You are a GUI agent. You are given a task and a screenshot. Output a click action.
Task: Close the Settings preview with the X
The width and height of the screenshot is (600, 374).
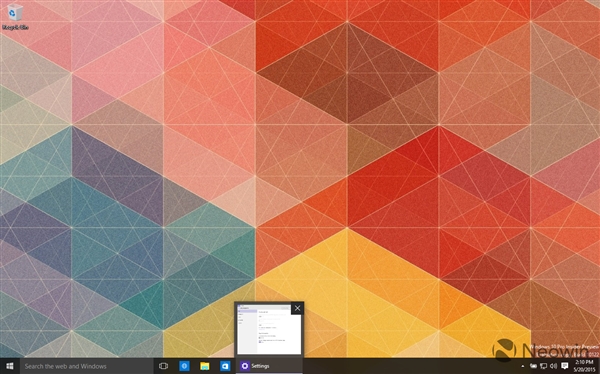[297, 308]
